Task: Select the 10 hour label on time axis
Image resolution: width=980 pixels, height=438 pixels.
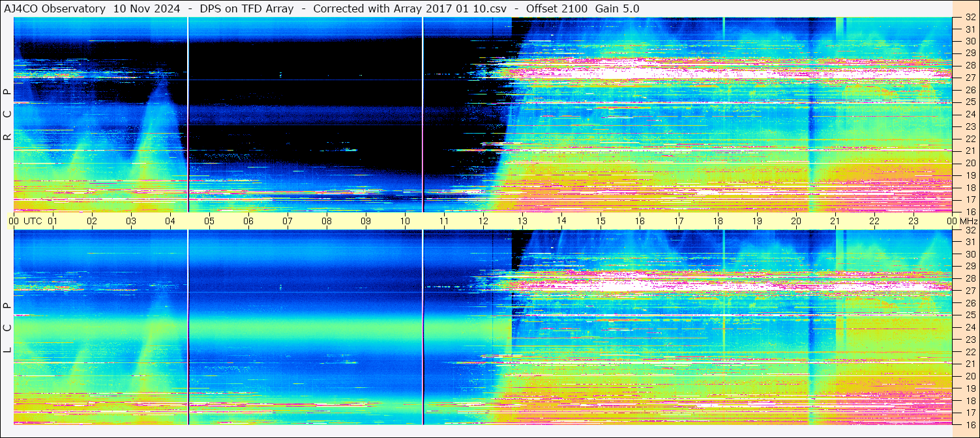Action: [405, 221]
